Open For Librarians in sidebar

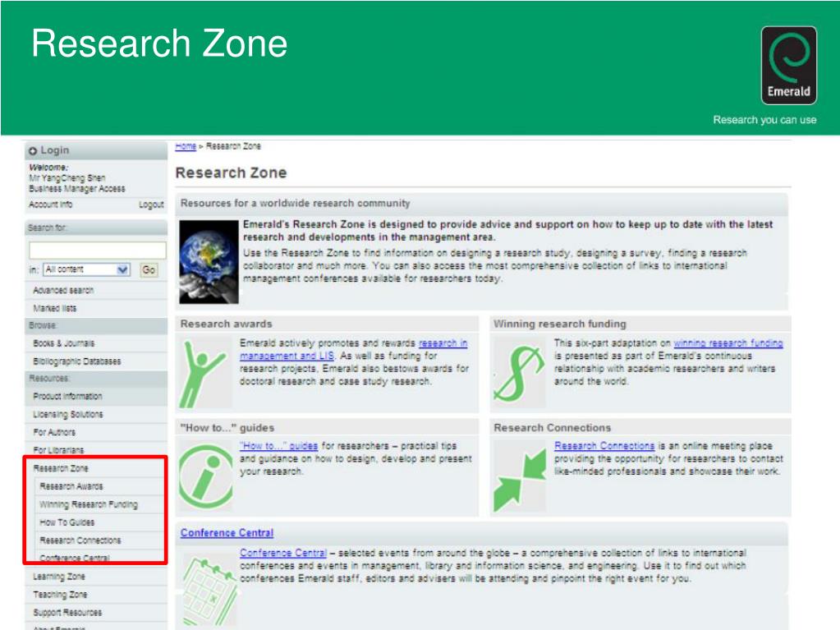coord(58,450)
